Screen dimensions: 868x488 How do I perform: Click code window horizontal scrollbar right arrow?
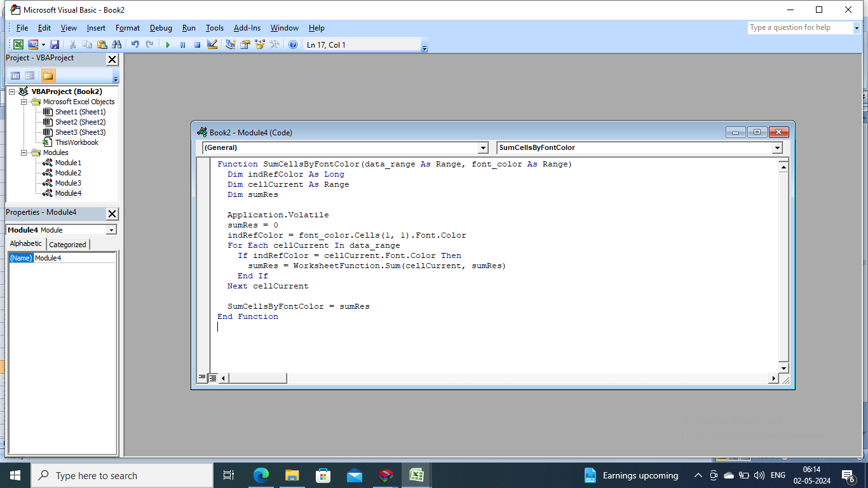[x=773, y=378]
